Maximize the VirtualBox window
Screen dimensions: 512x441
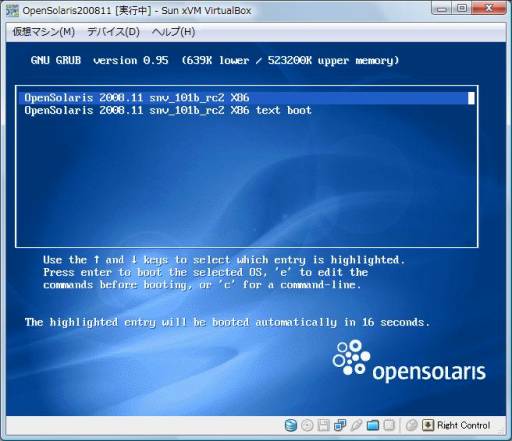coord(462,9)
